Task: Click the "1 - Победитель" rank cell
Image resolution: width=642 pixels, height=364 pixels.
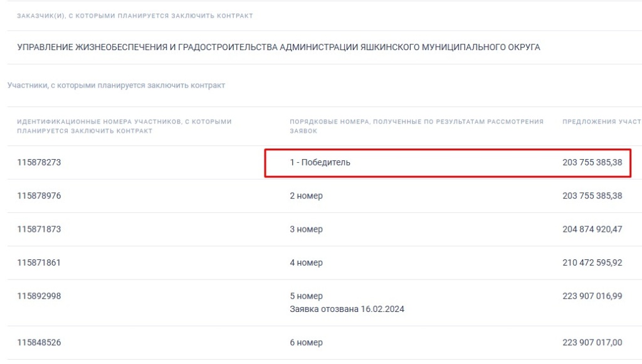Action: 320,162
